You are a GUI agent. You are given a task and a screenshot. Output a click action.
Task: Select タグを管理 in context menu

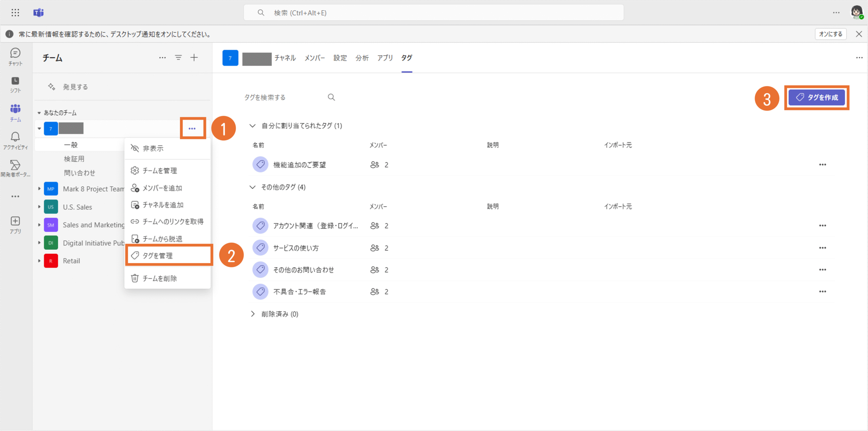pos(158,256)
